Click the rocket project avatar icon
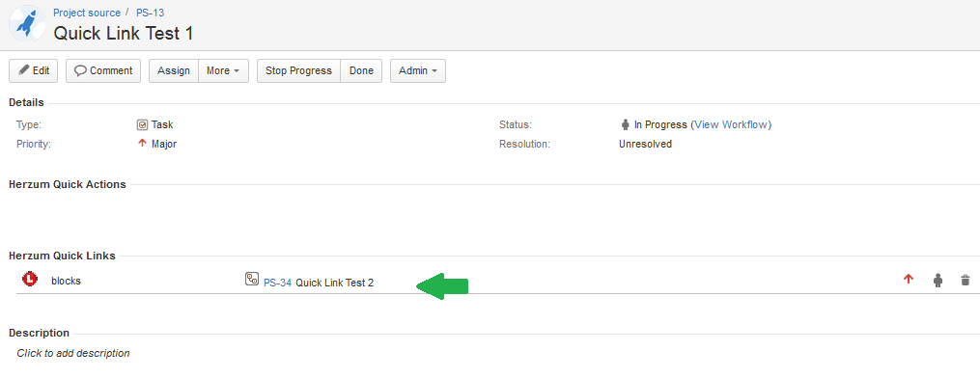 (27, 24)
